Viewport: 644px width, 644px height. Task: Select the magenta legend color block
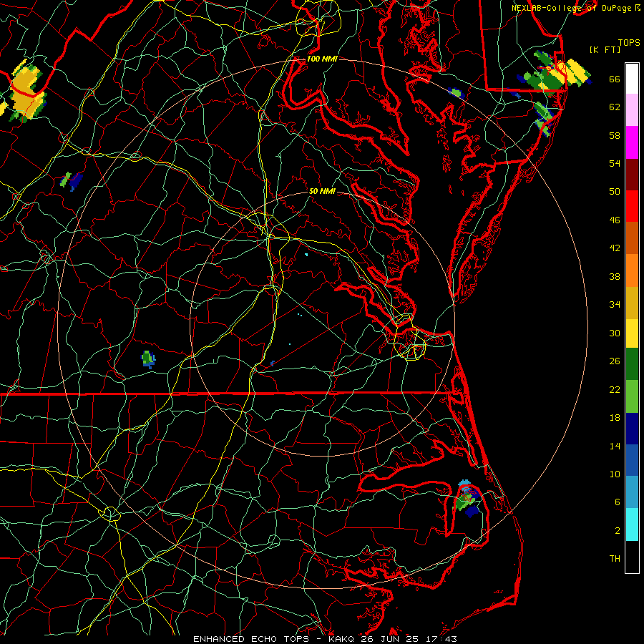tap(632, 142)
